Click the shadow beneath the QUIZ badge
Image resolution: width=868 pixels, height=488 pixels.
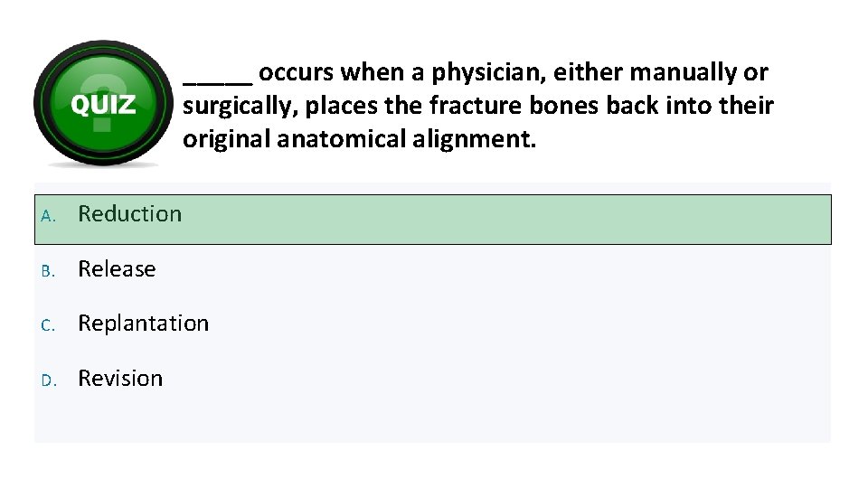(x=102, y=164)
